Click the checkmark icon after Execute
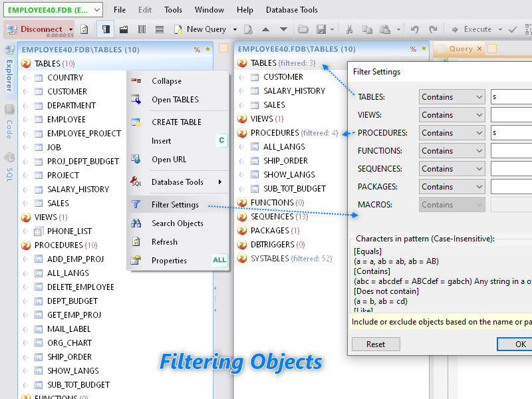532x399 pixels. 513,29
